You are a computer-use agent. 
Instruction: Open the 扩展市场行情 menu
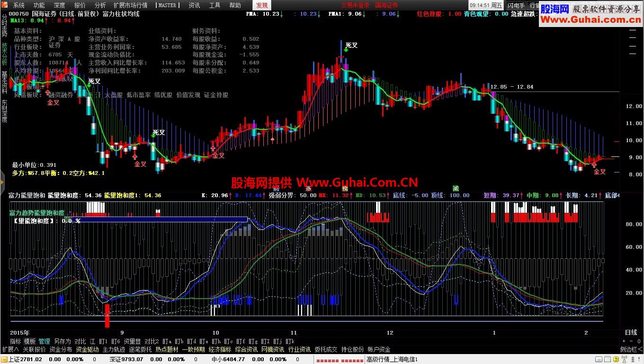130,5
